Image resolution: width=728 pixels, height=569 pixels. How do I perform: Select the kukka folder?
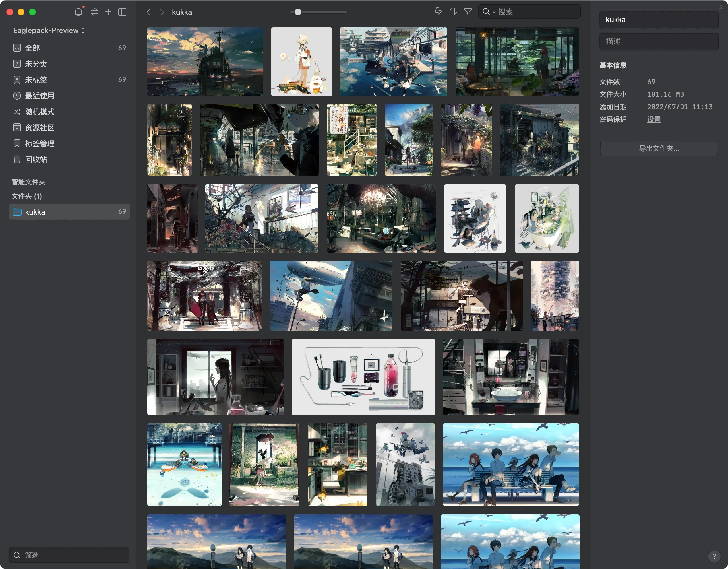point(69,212)
